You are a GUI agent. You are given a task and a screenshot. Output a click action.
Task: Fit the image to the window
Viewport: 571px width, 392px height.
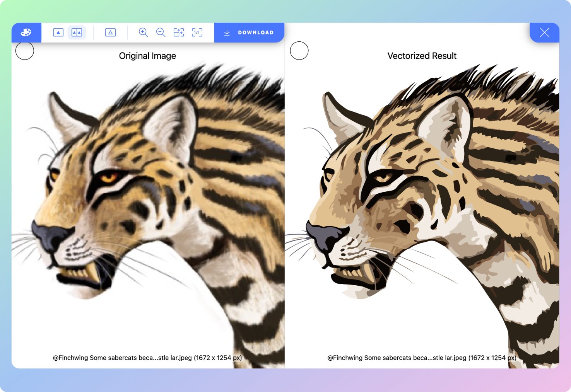(x=179, y=32)
